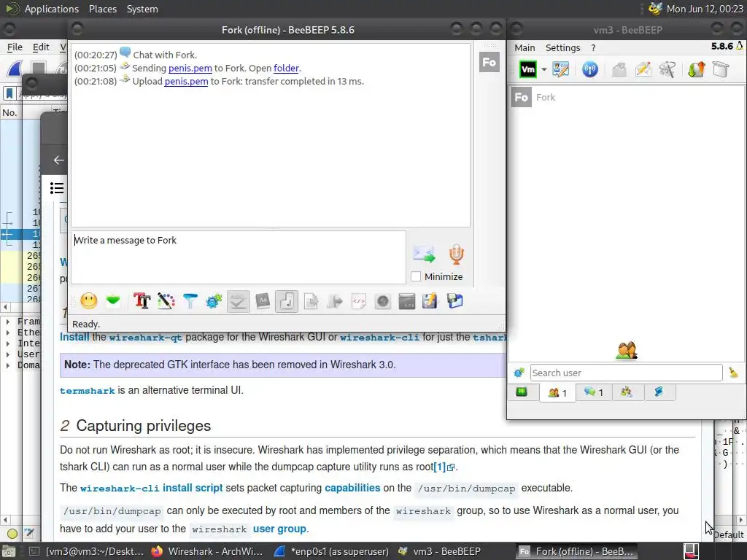Switch to the groups tab
747x560 pixels.
[626, 392]
